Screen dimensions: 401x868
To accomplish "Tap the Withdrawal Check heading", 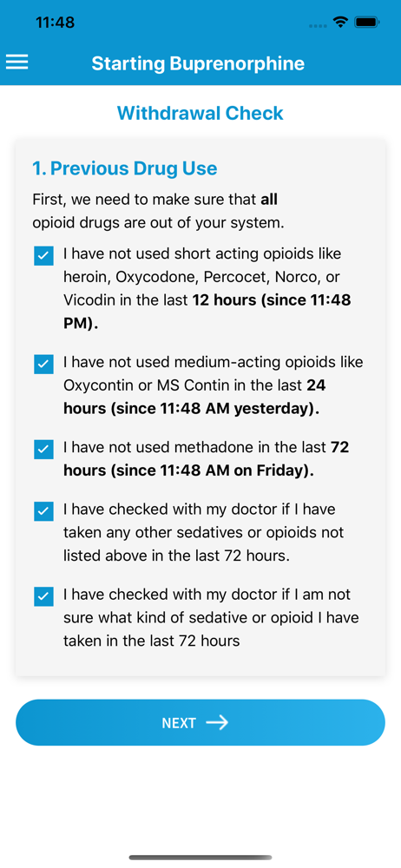I will (x=200, y=113).
